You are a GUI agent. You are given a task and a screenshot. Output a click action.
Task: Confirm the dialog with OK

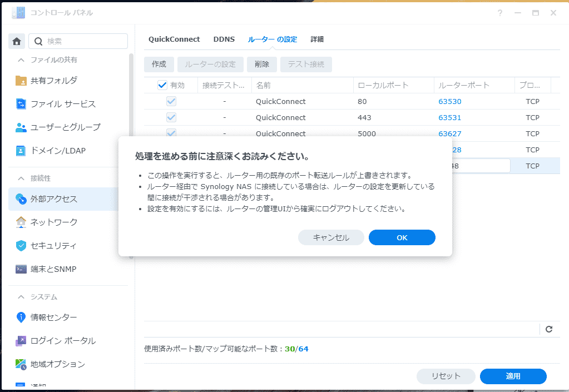pyautogui.click(x=402, y=237)
